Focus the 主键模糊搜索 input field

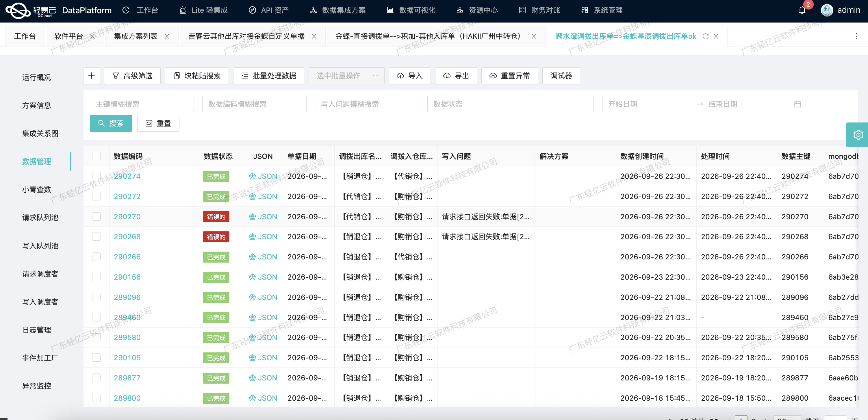[x=142, y=104]
